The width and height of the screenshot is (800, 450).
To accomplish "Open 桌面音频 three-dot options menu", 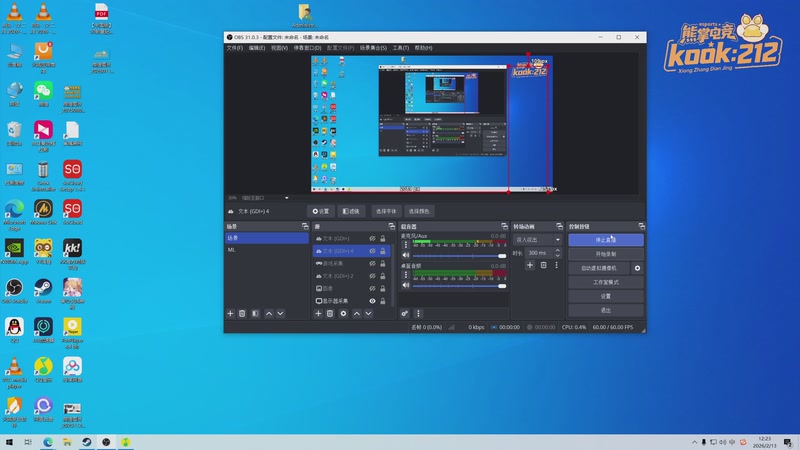I will point(406,275).
